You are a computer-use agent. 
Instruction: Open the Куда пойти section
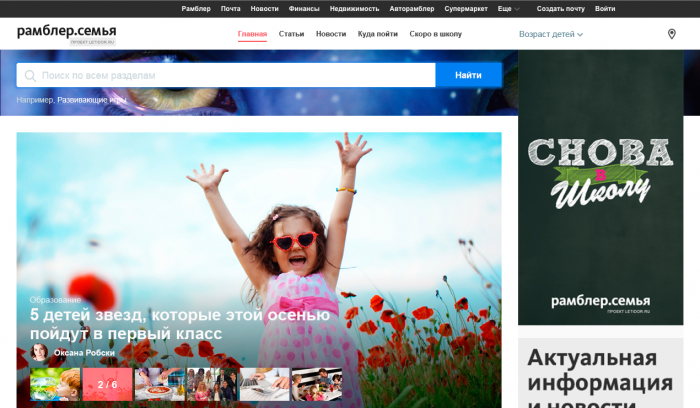[378, 34]
